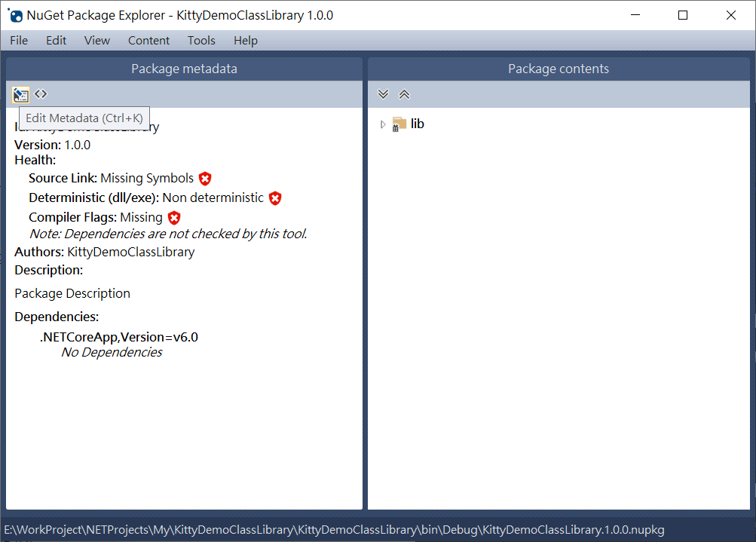Click the red error shield beside Missing Symbols
Image resolution: width=756 pixels, height=542 pixels.
pos(205,179)
